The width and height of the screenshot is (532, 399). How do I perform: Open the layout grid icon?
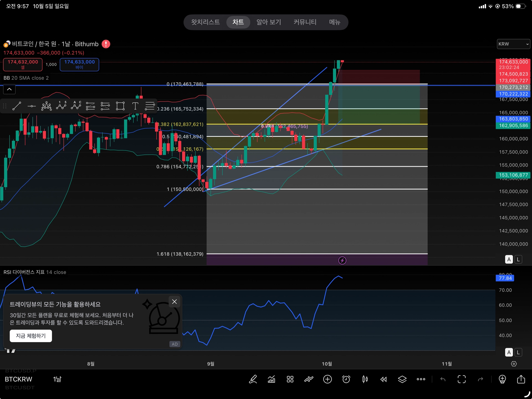coord(290,379)
